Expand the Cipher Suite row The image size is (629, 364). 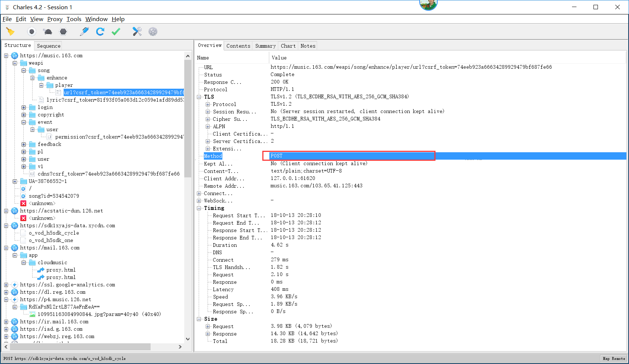pos(208,119)
